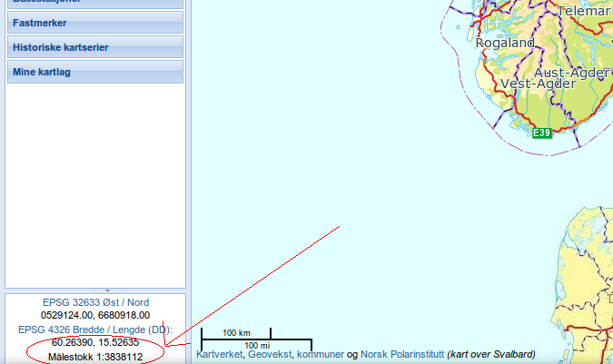Viewport: 613px width, 364px height.
Task: Click the Målestokk 1:3838112 scale text
Action: click(95, 357)
